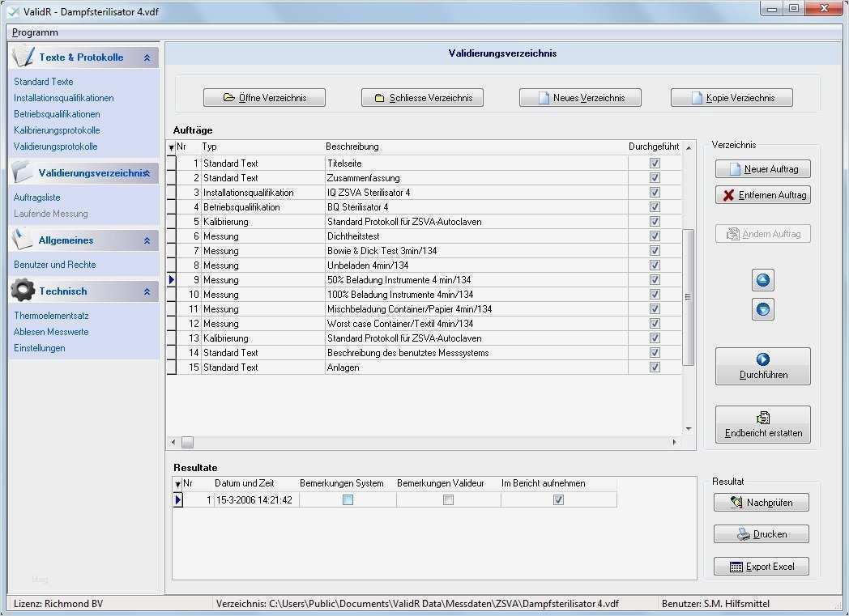Select row 'IQ ZSVA Sterilisator 4'

tap(424, 193)
